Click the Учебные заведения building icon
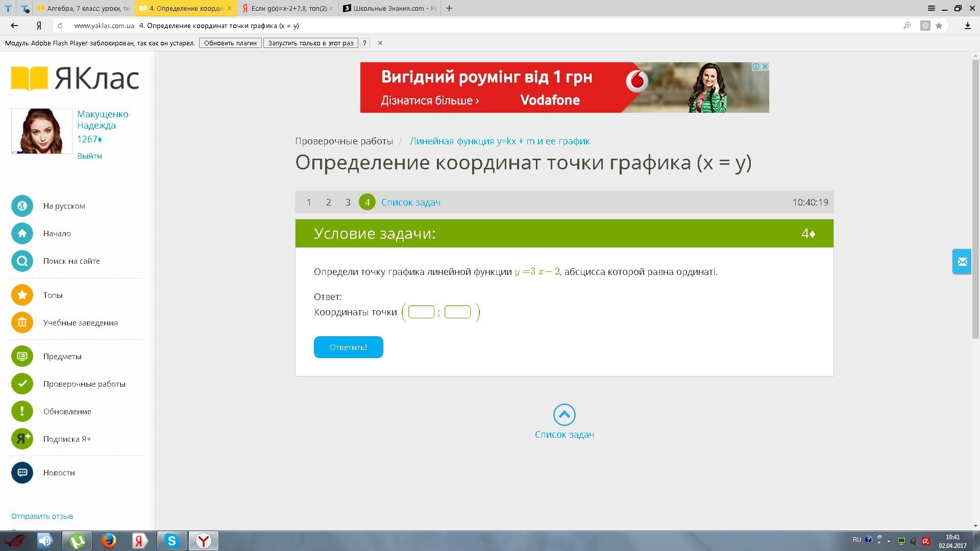This screenshot has height=551, width=980. click(22, 322)
